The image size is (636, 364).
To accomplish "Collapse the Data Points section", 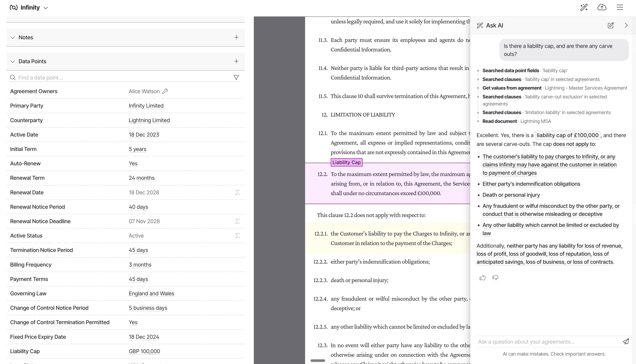I will [13, 62].
